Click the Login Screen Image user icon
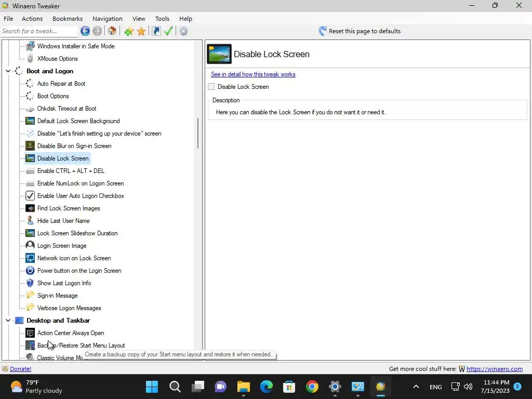This screenshot has height=399, width=532. (x=30, y=246)
